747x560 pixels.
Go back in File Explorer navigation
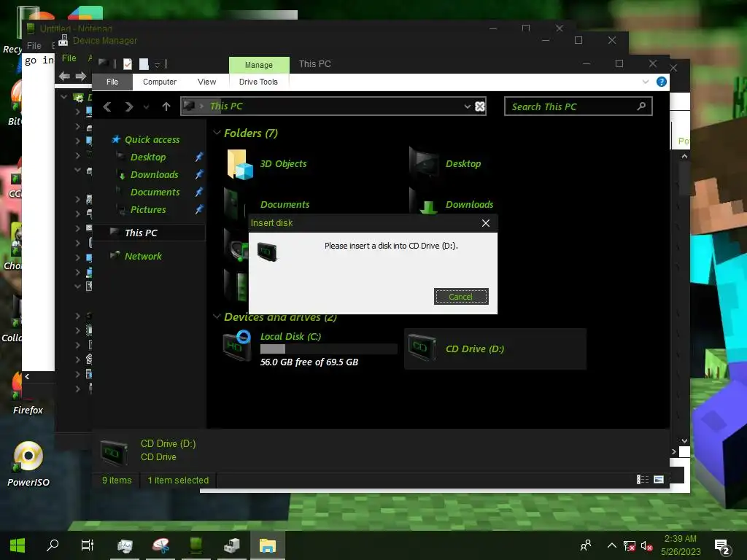coord(108,106)
